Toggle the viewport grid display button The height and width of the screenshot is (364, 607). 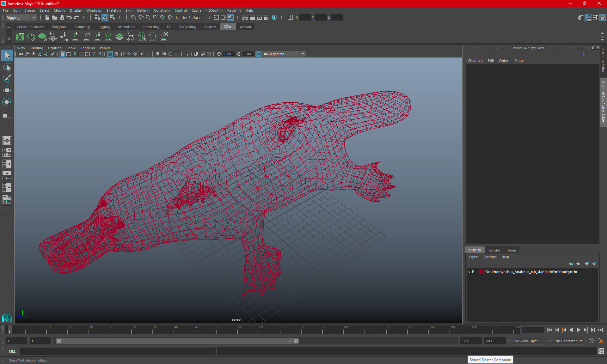point(62,54)
